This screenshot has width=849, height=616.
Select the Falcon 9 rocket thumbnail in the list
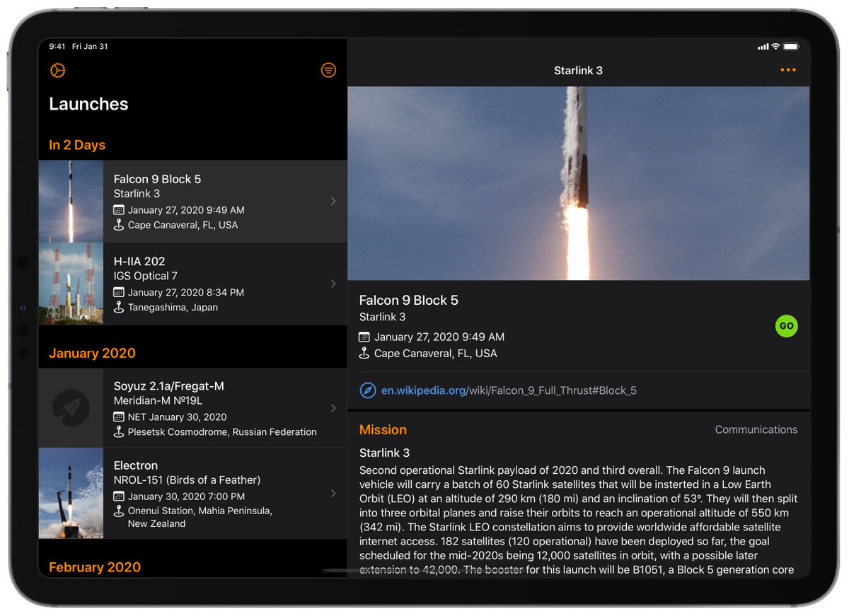point(71,202)
